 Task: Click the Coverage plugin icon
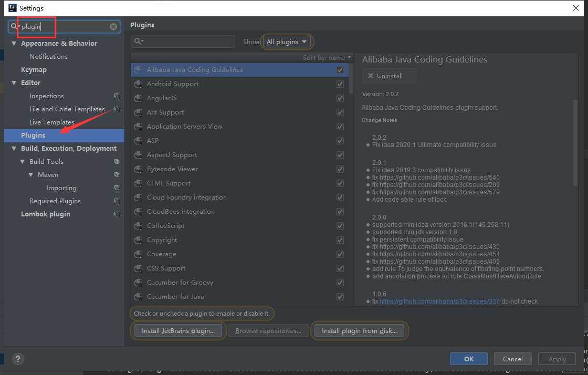[x=139, y=254]
